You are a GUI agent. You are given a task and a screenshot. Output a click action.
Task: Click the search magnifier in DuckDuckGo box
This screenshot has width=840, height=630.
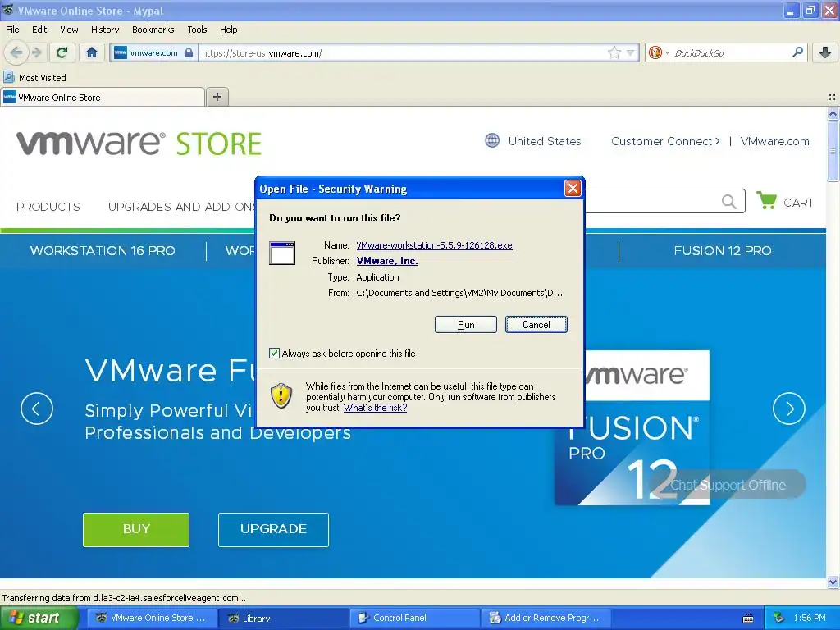797,52
